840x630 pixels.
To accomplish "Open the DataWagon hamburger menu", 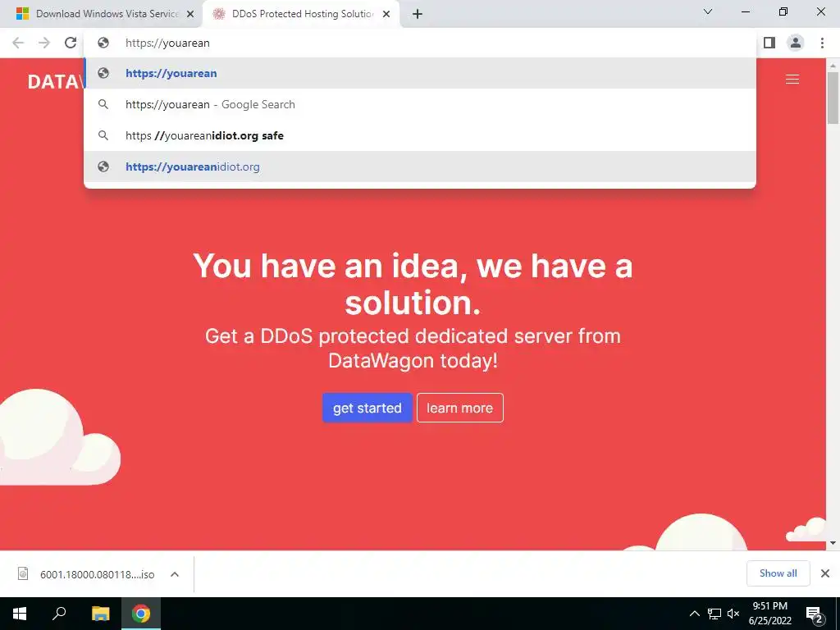I will pos(792,80).
